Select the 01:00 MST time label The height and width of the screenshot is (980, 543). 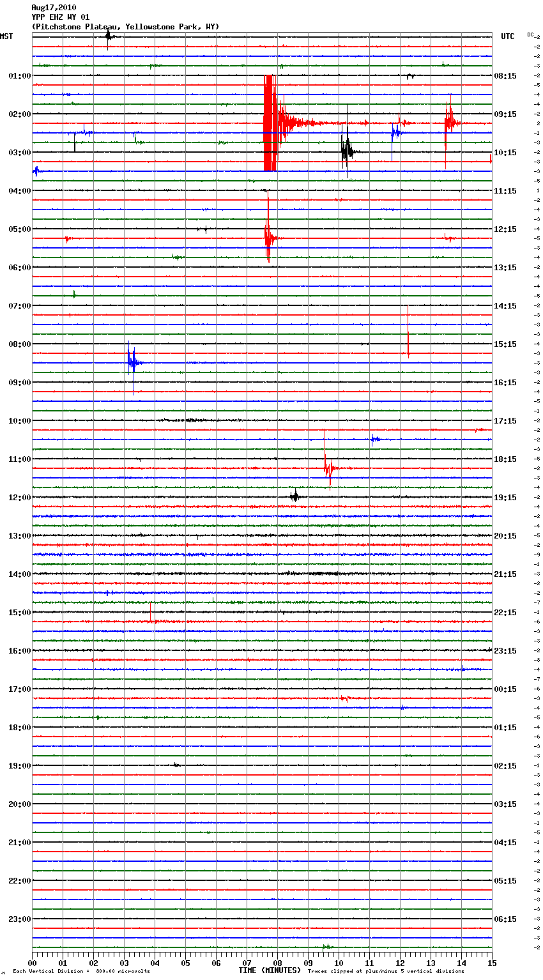(19, 75)
